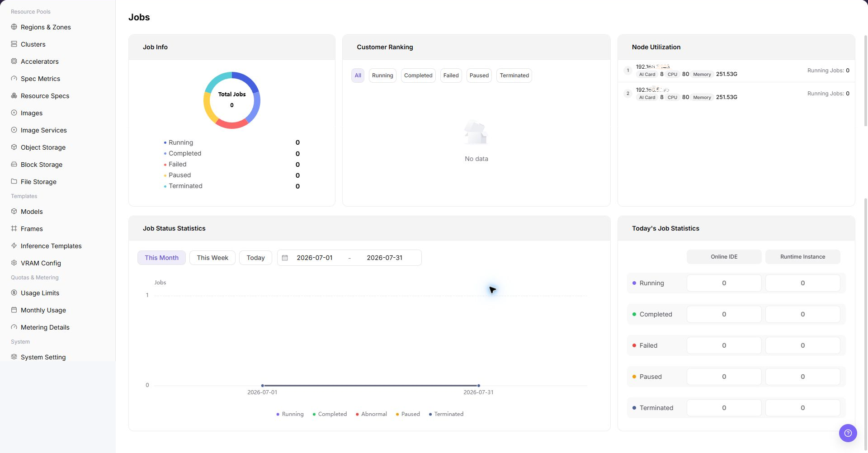Screen dimensions: 868x453
Task: Filter Customer Ranking by All
Action: pyautogui.click(x=358, y=75)
